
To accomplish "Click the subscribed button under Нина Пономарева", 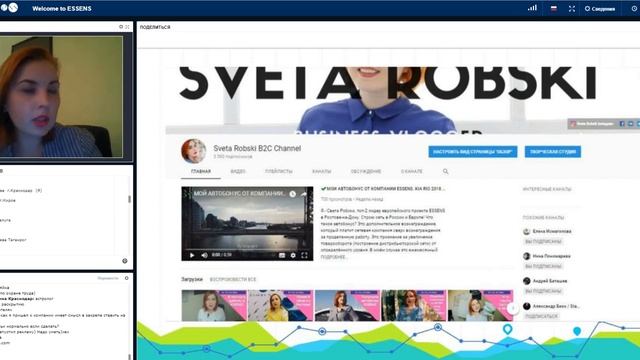I will (543, 267).
